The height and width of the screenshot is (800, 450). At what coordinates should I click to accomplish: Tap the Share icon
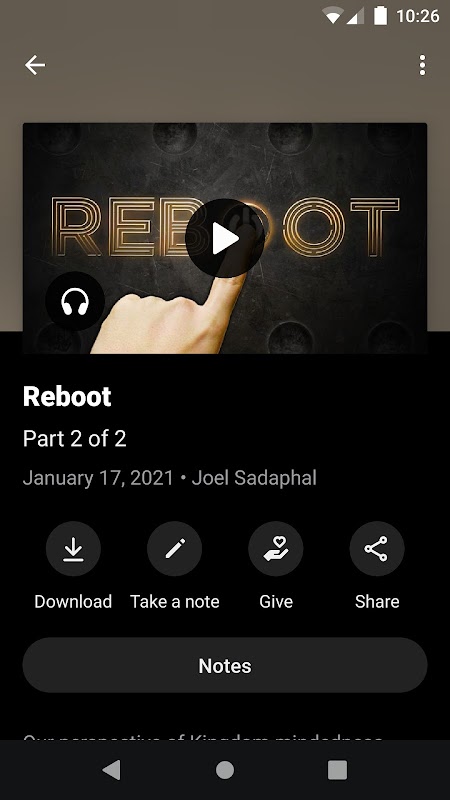click(x=377, y=548)
